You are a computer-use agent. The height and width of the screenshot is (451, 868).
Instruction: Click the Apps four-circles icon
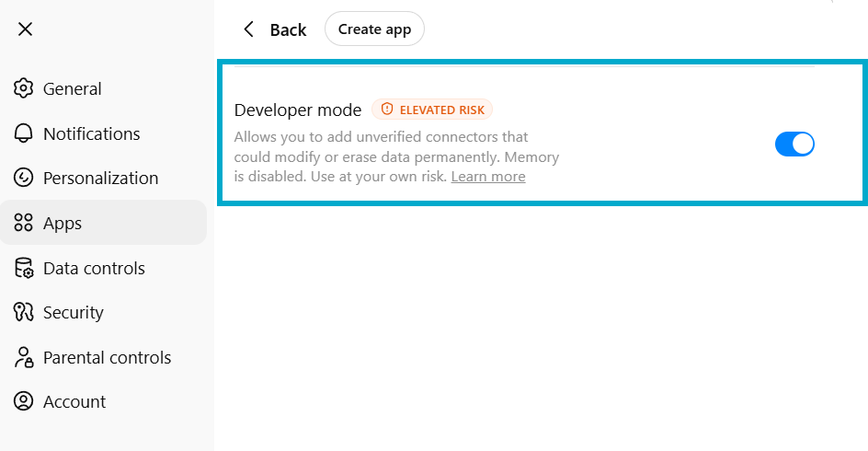[x=24, y=223]
